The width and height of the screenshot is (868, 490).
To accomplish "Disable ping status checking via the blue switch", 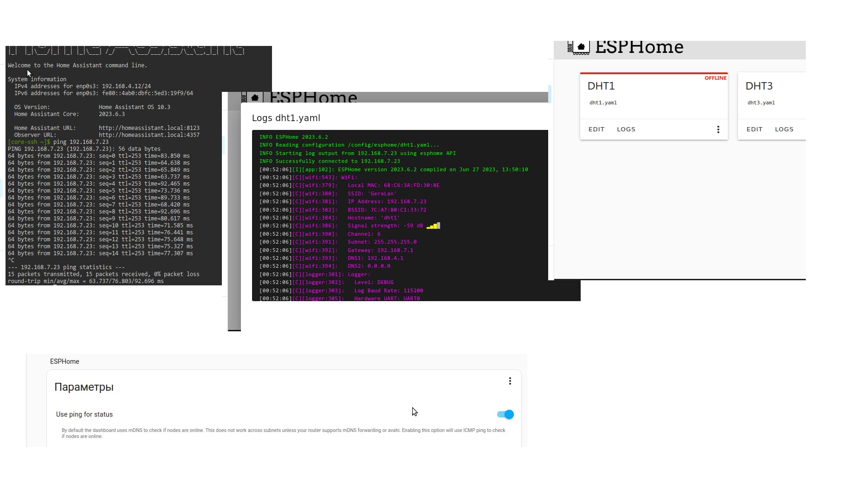I will 504,414.
